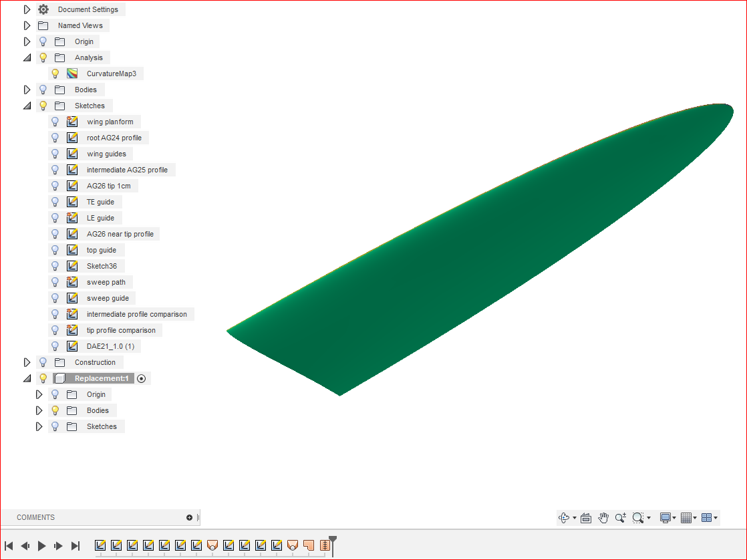The image size is (747, 560).
Task: Play the timeline history
Action: (x=42, y=546)
